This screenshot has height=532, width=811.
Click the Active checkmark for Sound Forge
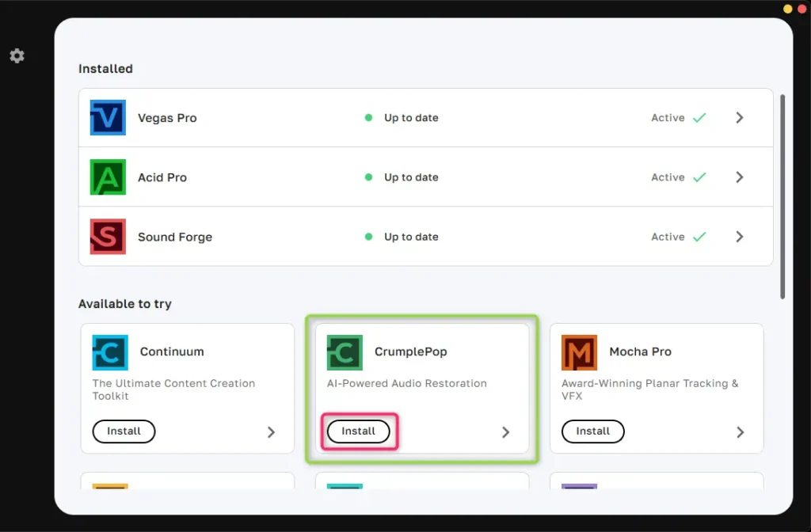pyautogui.click(x=699, y=237)
